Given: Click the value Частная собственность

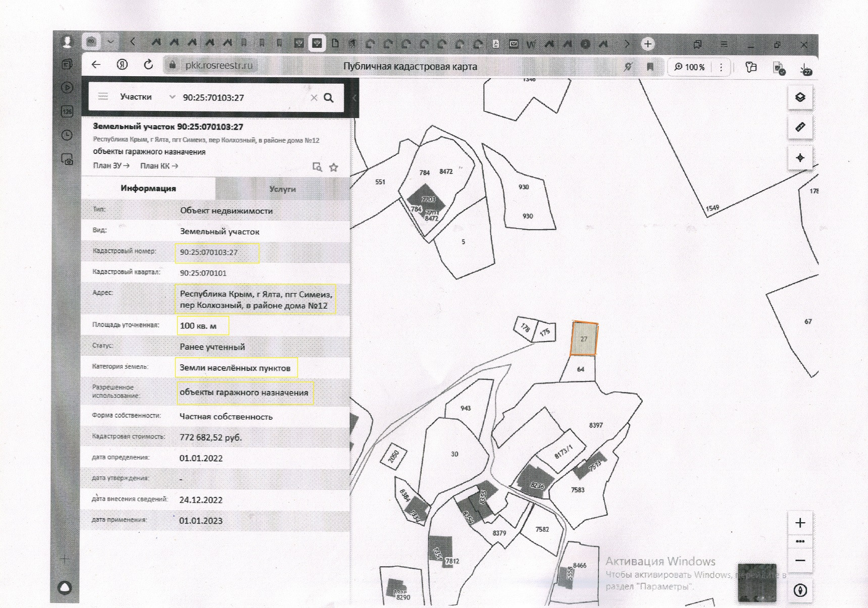Looking at the screenshot, I should pos(226,417).
